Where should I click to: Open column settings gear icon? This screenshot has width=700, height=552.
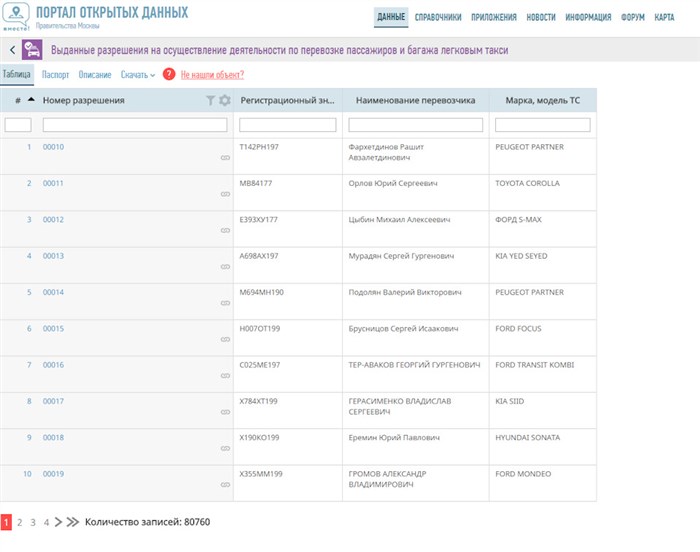pyautogui.click(x=224, y=100)
